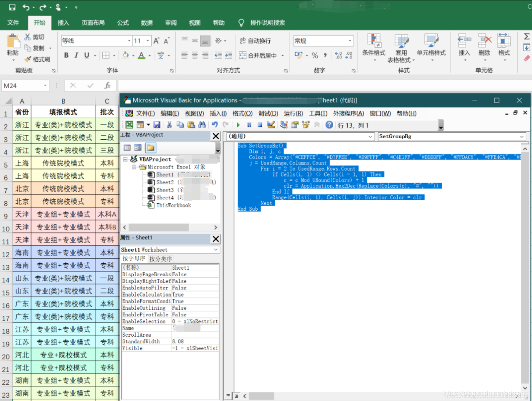Open the Formulas tab in Excel ribbon
The image size is (532, 401).
click(x=123, y=23)
